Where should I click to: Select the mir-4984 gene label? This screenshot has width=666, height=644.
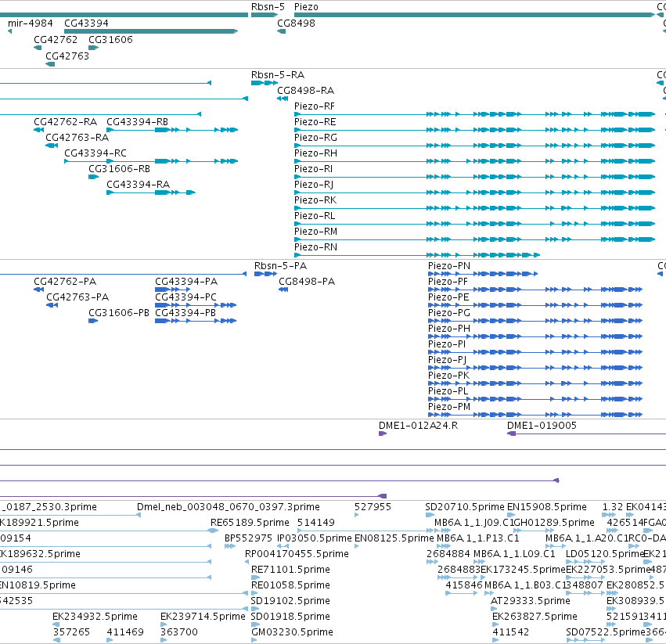click(31, 23)
